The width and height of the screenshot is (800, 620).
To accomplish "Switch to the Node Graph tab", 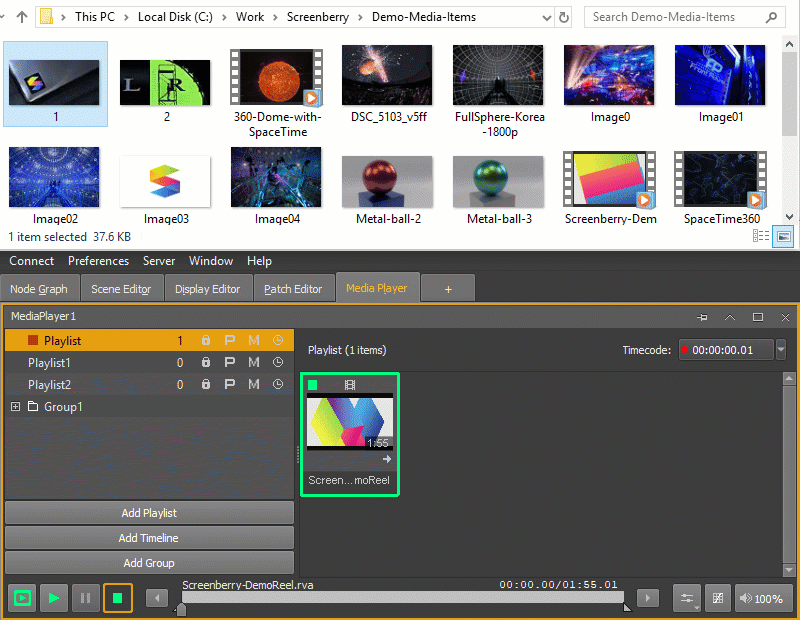I will point(39,289).
